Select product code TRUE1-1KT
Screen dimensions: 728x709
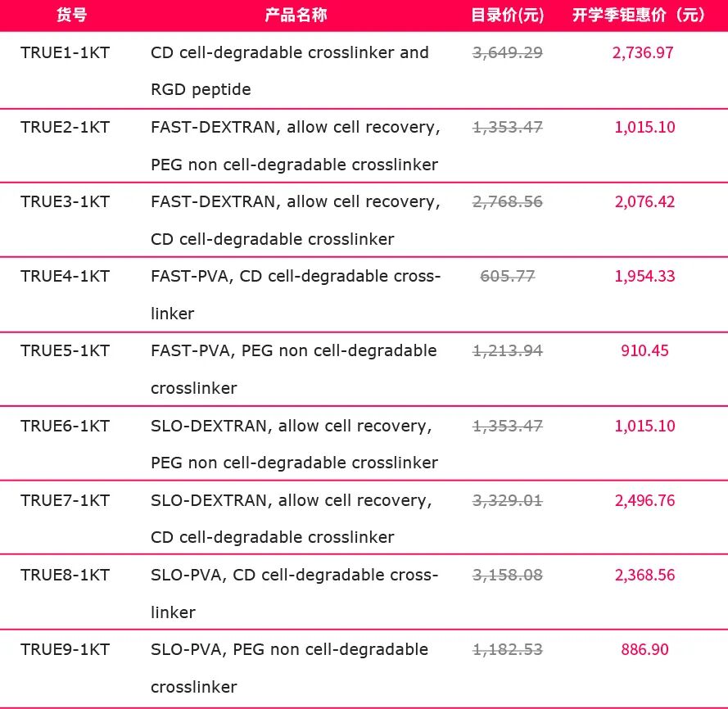(66, 52)
